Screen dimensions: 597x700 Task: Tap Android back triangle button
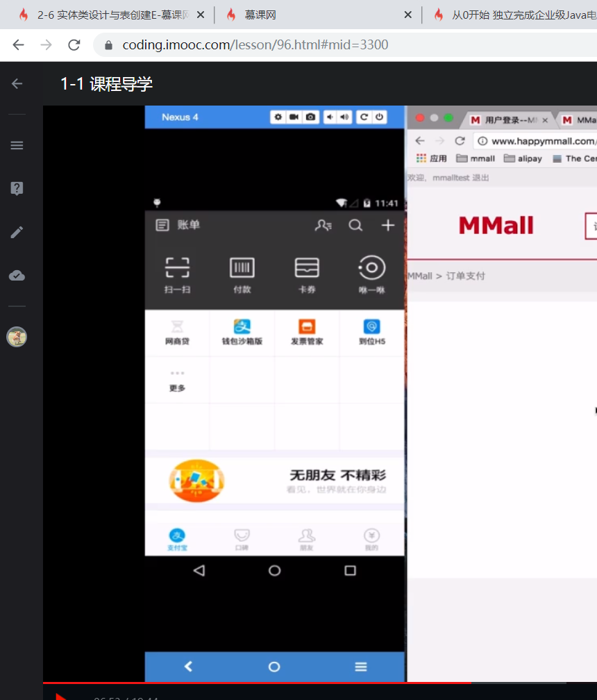(x=199, y=571)
